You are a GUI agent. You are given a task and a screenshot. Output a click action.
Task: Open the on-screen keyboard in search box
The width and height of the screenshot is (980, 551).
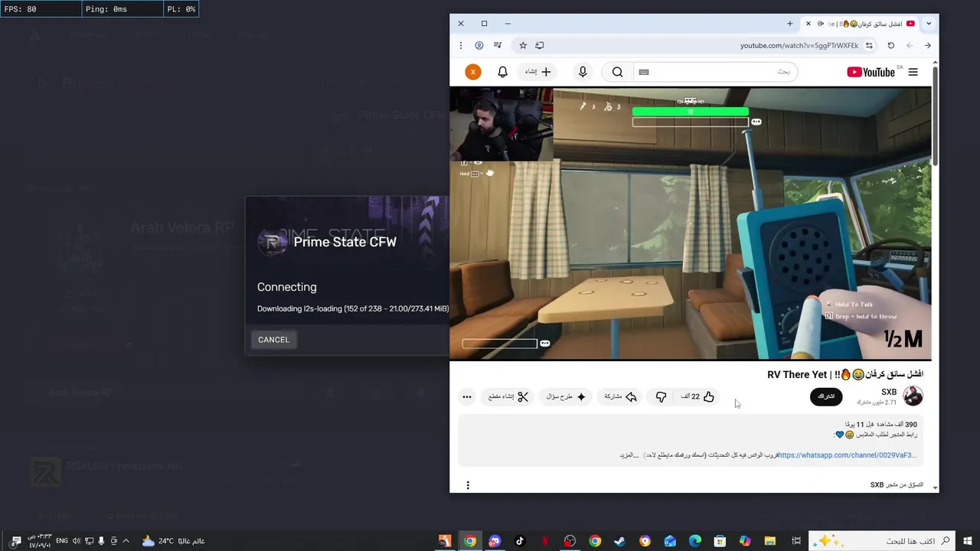point(644,72)
